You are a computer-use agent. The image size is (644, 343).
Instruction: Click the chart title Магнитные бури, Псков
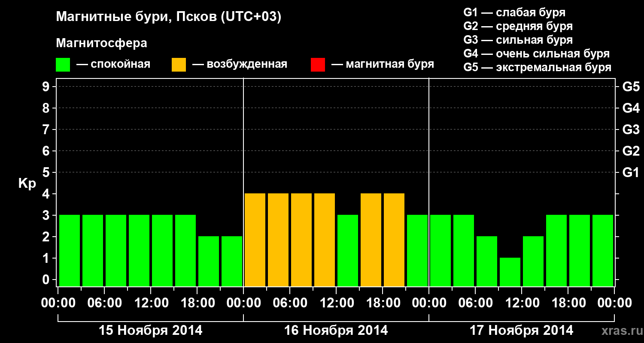[169, 18]
